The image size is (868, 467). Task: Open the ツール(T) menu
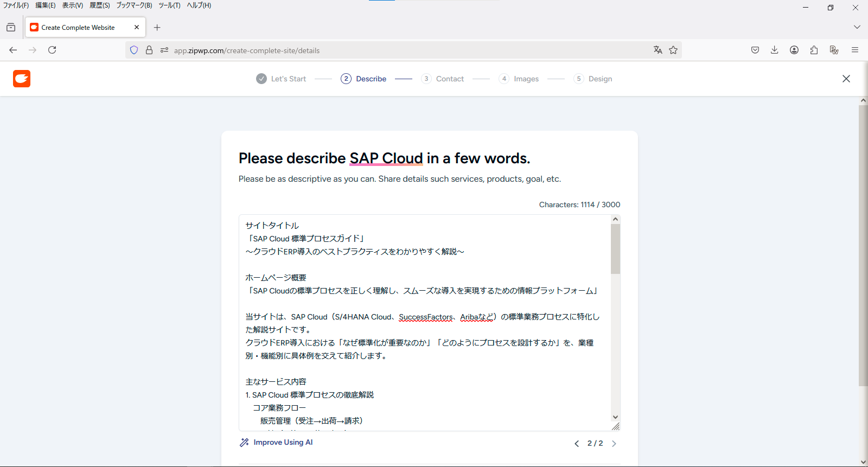(x=169, y=5)
